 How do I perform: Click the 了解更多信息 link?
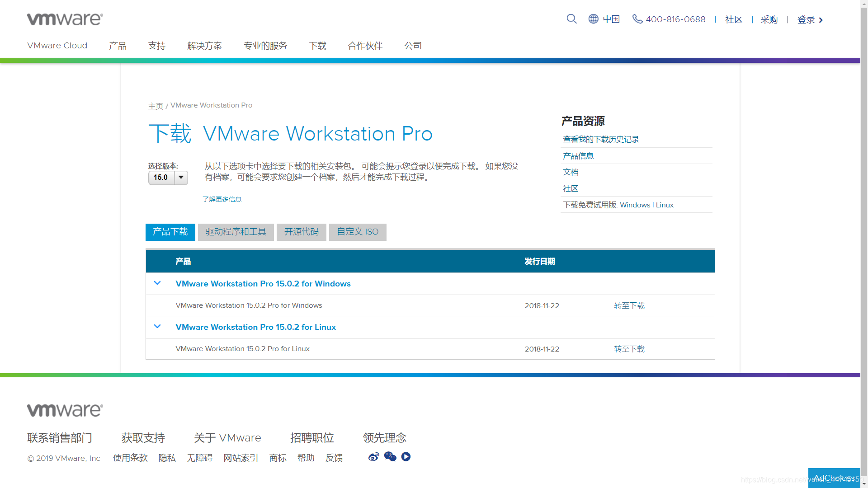[x=222, y=199]
